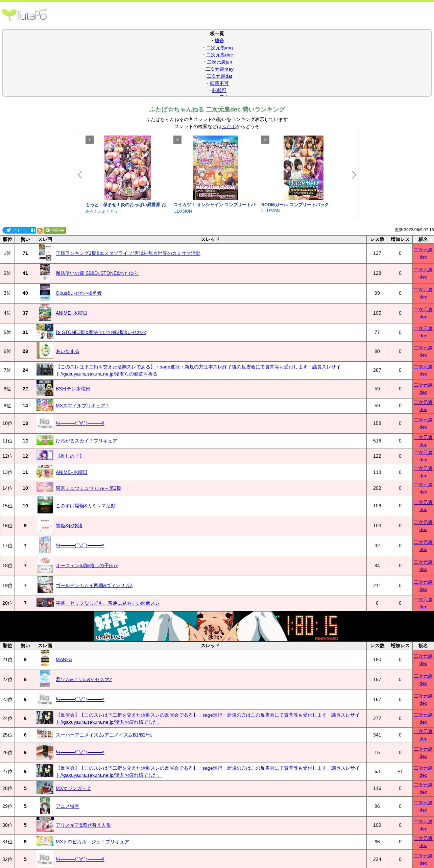Open the ゴールデンカムイ四期&ヴィンサガ2 thread

pyautogui.click(x=94, y=585)
